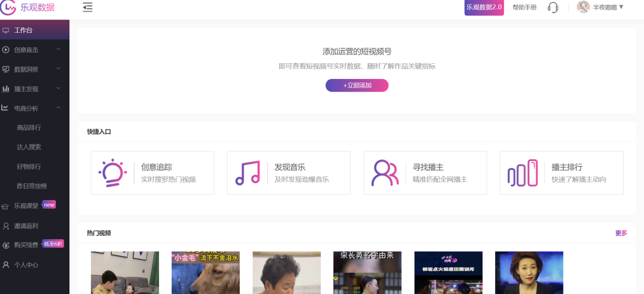Select 乐观课堂 marked with the new badge

coord(30,205)
